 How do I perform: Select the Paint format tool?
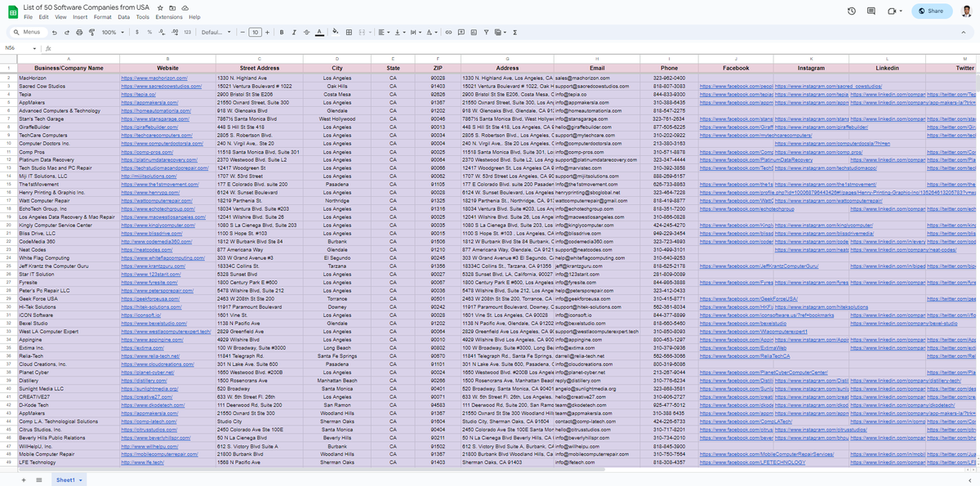(x=91, y=32)
